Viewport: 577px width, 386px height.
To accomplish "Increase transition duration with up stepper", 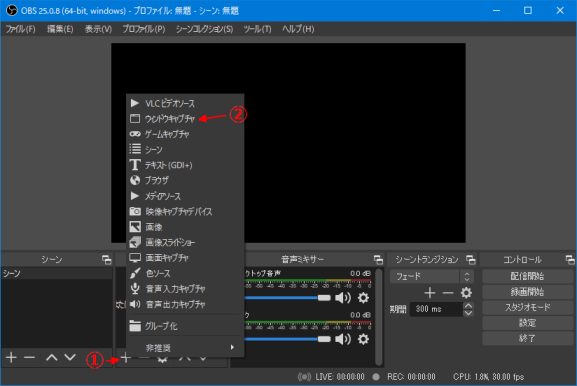I will (468, 306).
